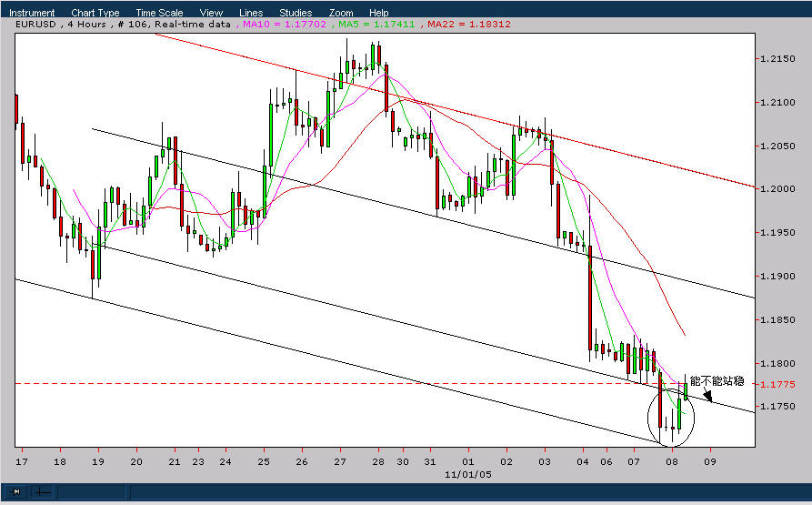Open the Zoom menu

click(x=341, y=13)
